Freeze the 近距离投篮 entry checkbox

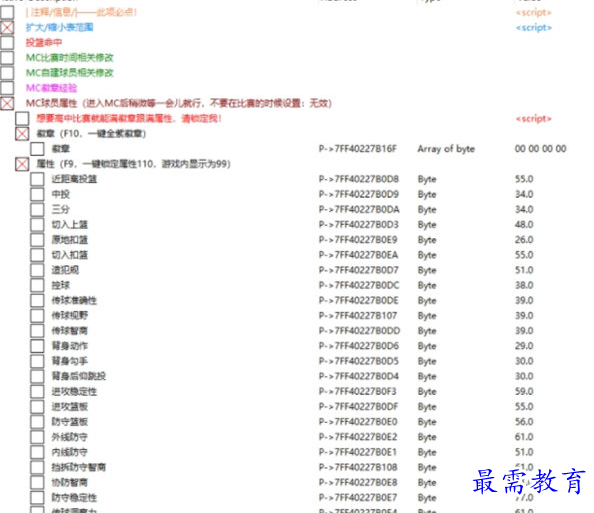click(37, 179)
